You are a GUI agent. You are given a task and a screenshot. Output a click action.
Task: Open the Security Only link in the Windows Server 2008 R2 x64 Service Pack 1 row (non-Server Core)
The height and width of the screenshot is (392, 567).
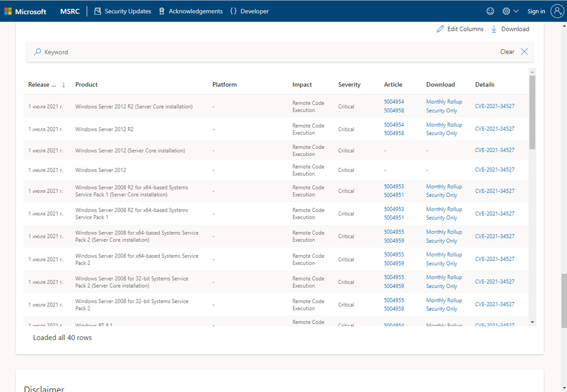[x=442, y=218]
